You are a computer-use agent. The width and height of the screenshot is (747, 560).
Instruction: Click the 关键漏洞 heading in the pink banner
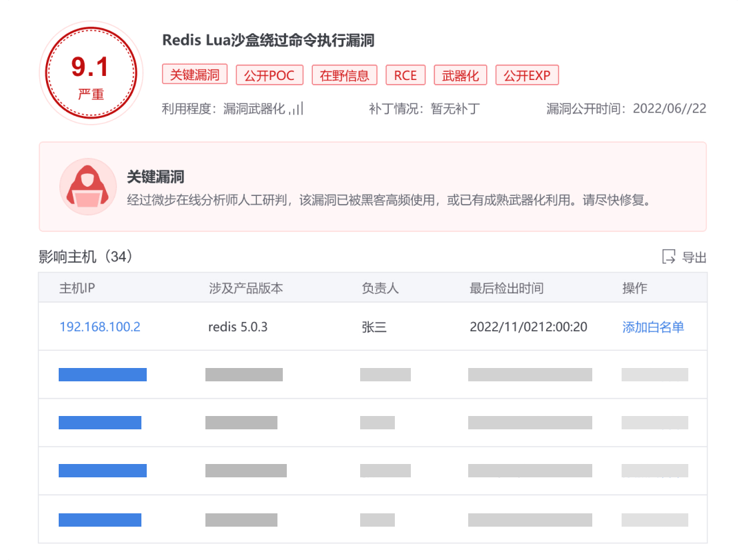click(155, 177)
